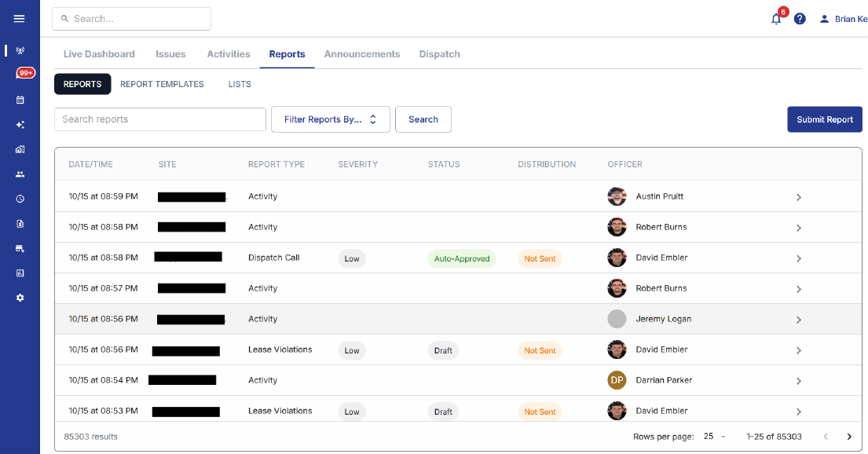This screenshot has width=868, height=454.
Task: Open messages with the 99+ badge
Action: 25,73
